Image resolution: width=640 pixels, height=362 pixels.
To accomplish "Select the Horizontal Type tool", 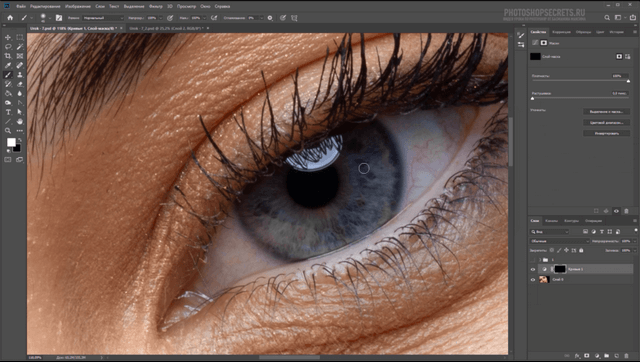I will (x=8, y=112).
